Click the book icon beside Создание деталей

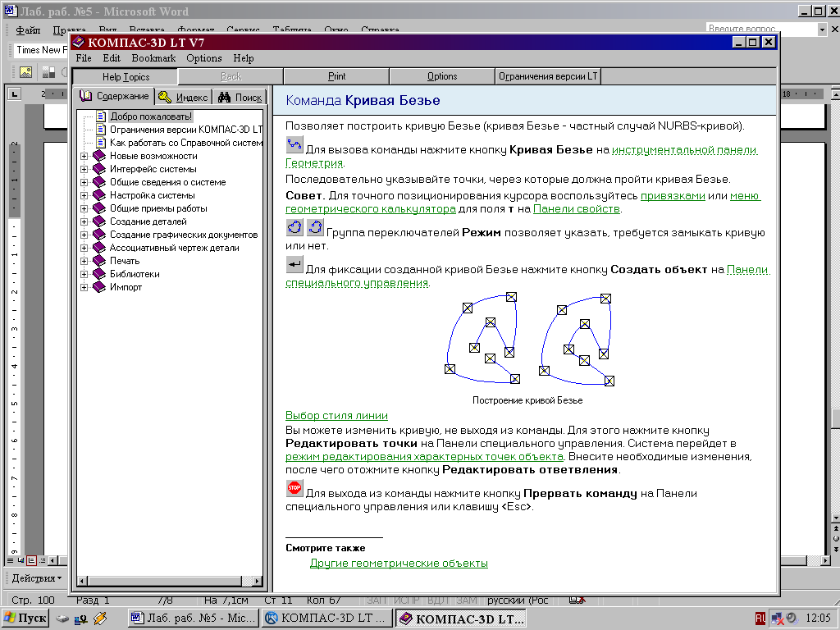click(99, 221)
